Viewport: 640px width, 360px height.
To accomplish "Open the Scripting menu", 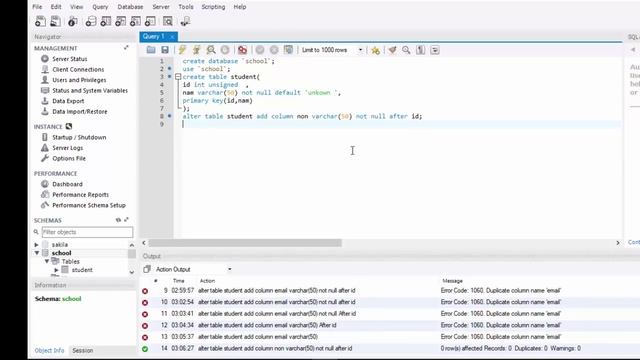I will click(x=213, y=7).
